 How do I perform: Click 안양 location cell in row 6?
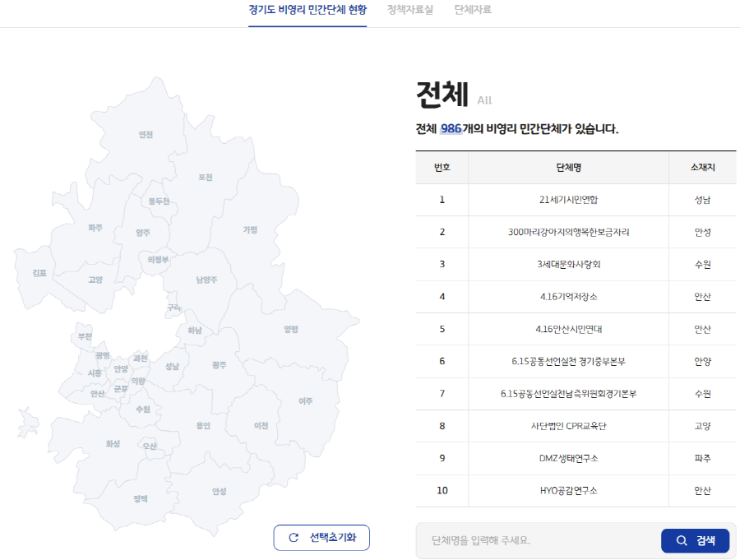pos(703,361)
